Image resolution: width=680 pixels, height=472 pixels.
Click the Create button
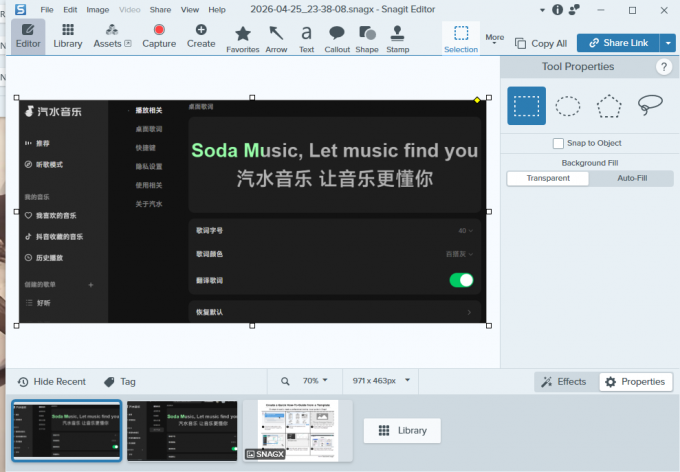pos(201,36)
